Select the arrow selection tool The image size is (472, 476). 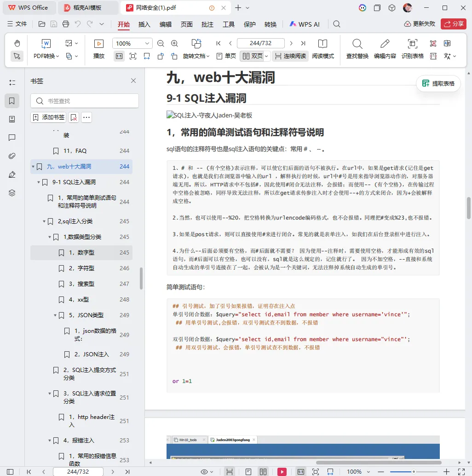(17, 56)
